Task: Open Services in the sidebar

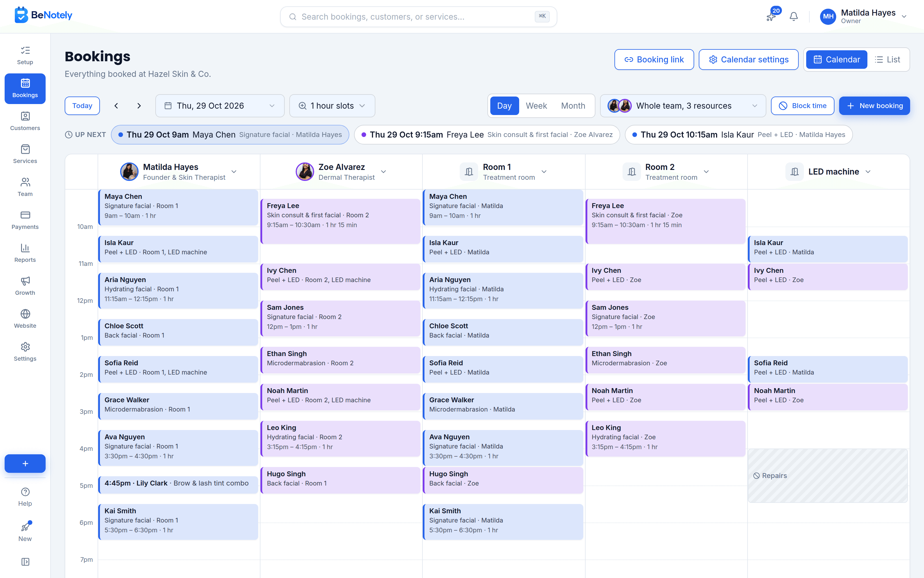Action: pyautogui.click(x=25, y=154)
